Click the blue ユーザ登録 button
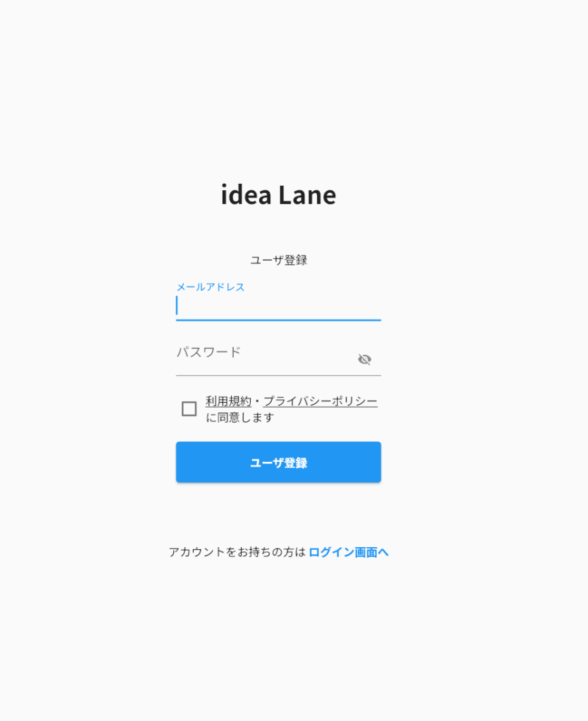Screen dimensions: 588x721 [x=278, y=462]
